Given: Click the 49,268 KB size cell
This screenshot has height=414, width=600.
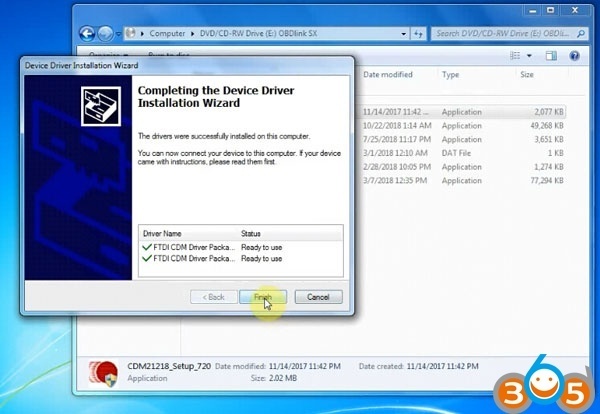Looking at the screenshot, I should click(547, 126).
